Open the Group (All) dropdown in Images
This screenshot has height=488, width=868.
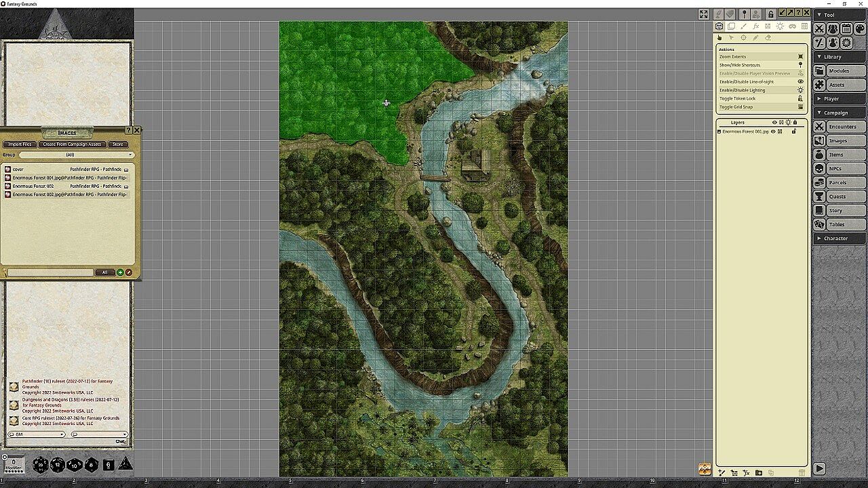[x=76, y=155]
